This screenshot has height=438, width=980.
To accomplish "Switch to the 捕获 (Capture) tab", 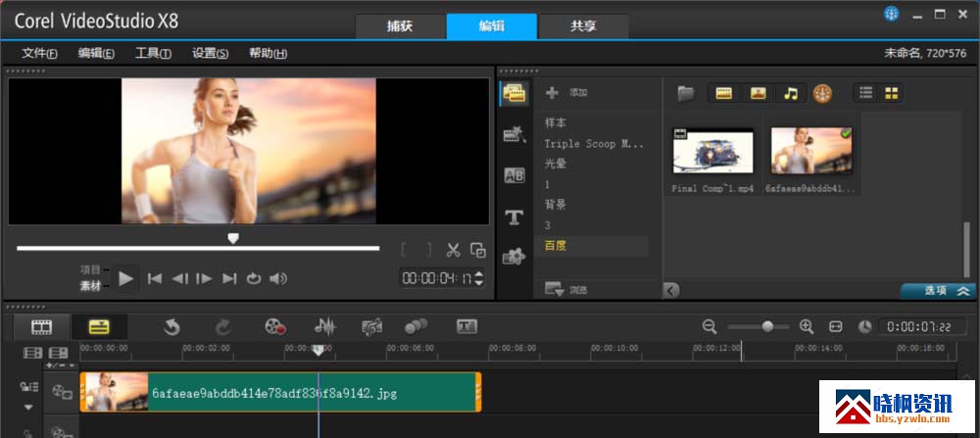I will click(x=400, y=26).
